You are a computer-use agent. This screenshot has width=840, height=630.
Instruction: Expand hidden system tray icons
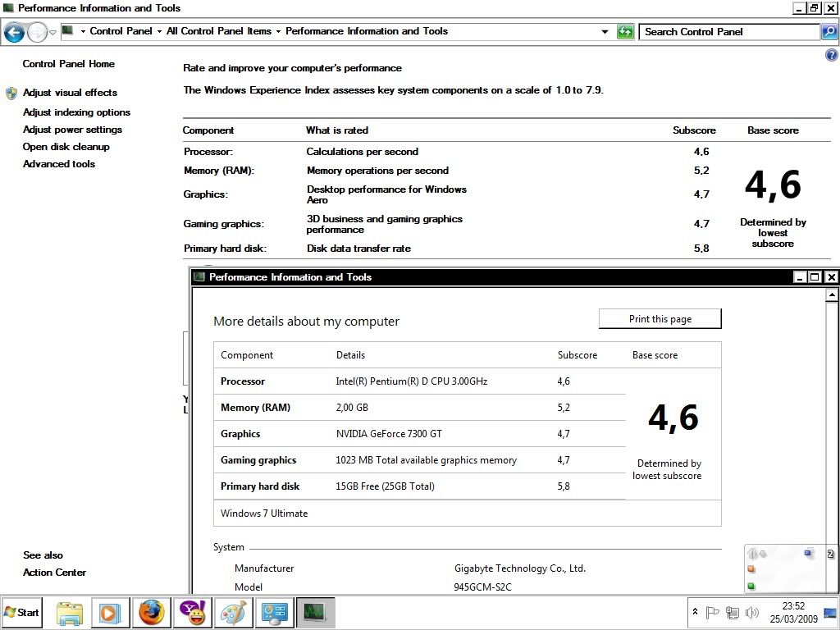pos(696,612)
